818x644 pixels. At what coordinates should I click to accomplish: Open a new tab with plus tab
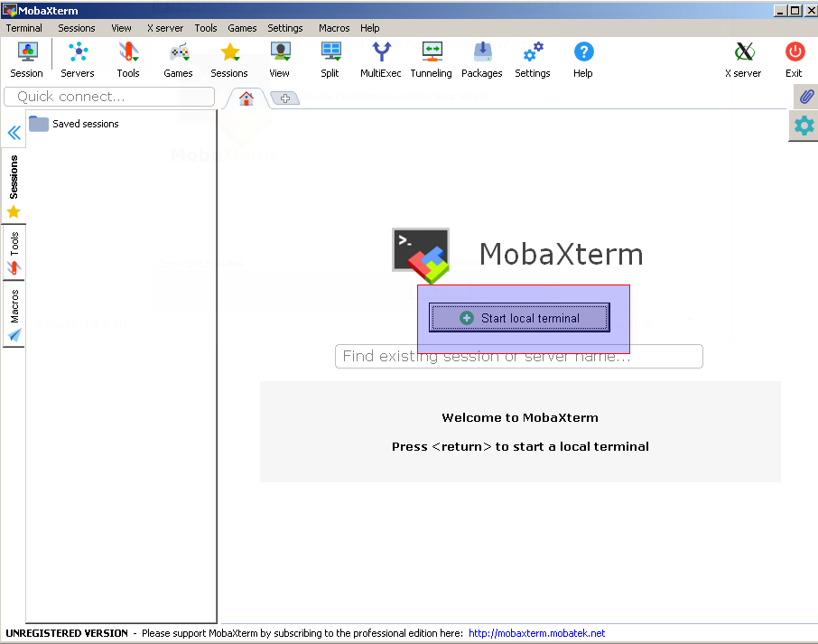pos(284,98)
